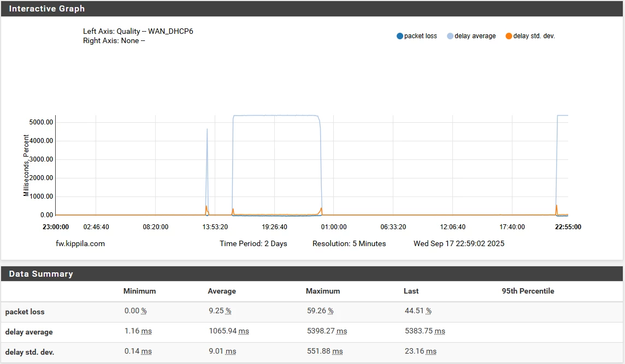Viewport: 625px width, 364px height.
Task: Click delay average last 5383.75 ms
Action: 425,331
